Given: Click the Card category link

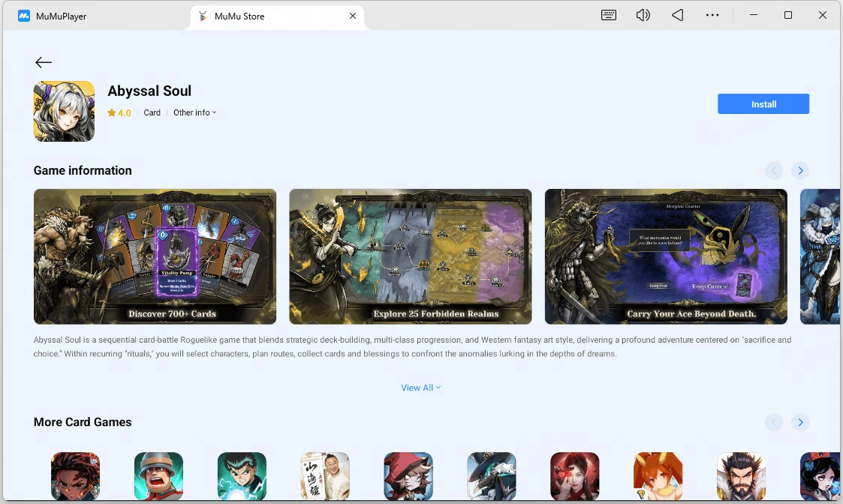Looking at the screenshot, I should (152, 112).
